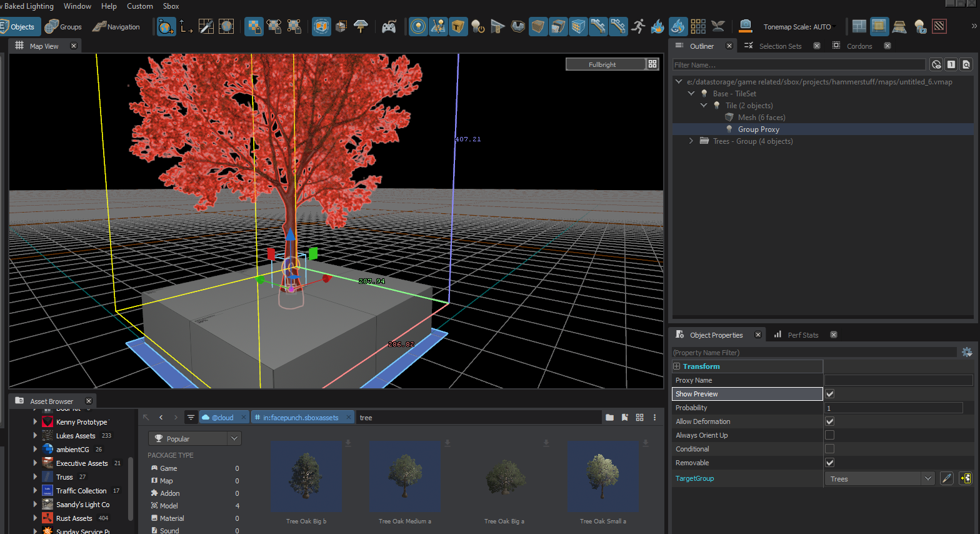Collapse the Tile (2 objects) node
Screen dimensions: 980x534
point(704,105)
